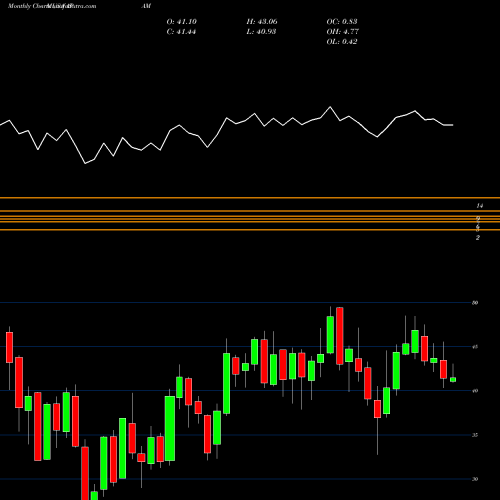500x500 pixels.
Task: Click the indicator scale label 2
Action: coord(478,238)
